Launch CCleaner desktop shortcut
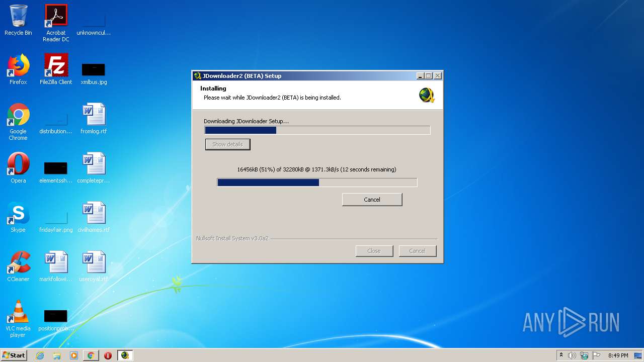The image size is (644, 362). click(18, 266)
